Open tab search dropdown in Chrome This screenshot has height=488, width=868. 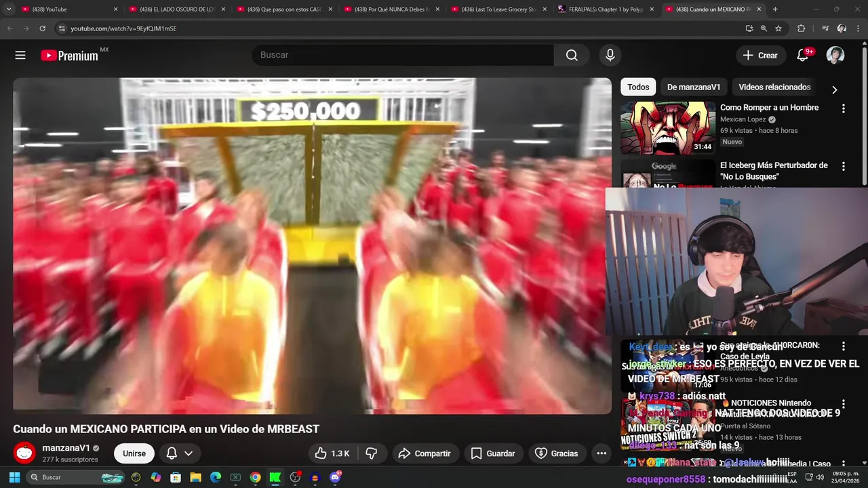tap(9, 9)
